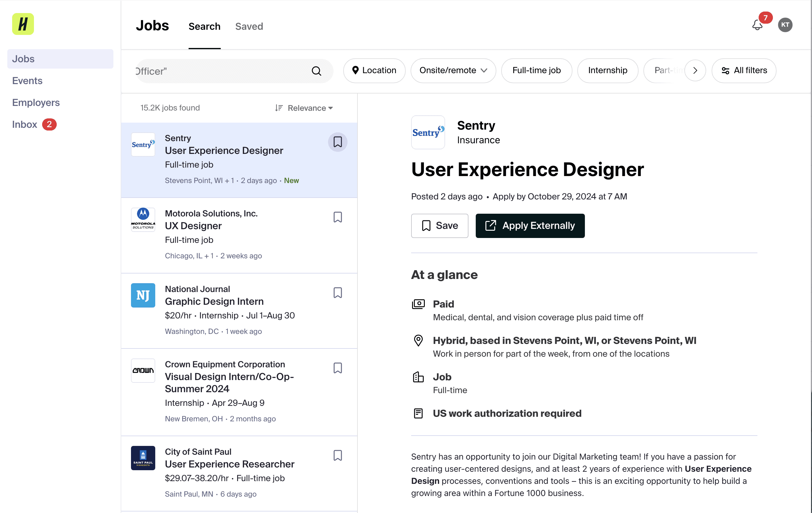Click the Handshake logo icon
Screen dimensions: 812x513
coord(23,24)
